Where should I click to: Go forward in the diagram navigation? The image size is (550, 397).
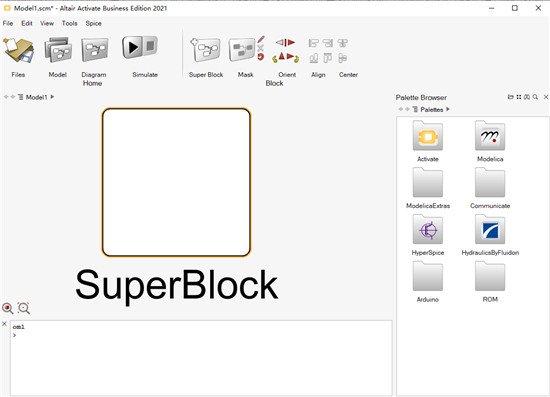coord(13,97)
